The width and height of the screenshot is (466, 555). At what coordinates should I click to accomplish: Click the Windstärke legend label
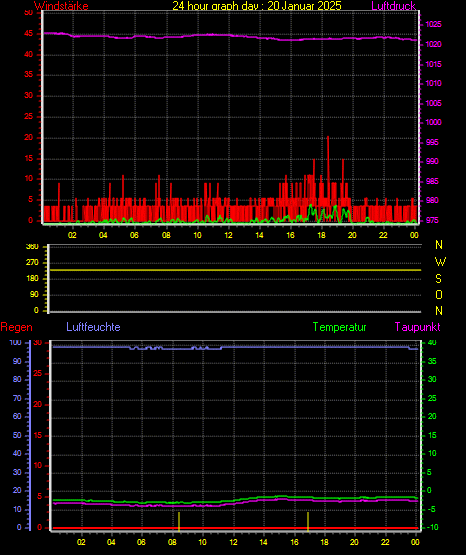61,6
